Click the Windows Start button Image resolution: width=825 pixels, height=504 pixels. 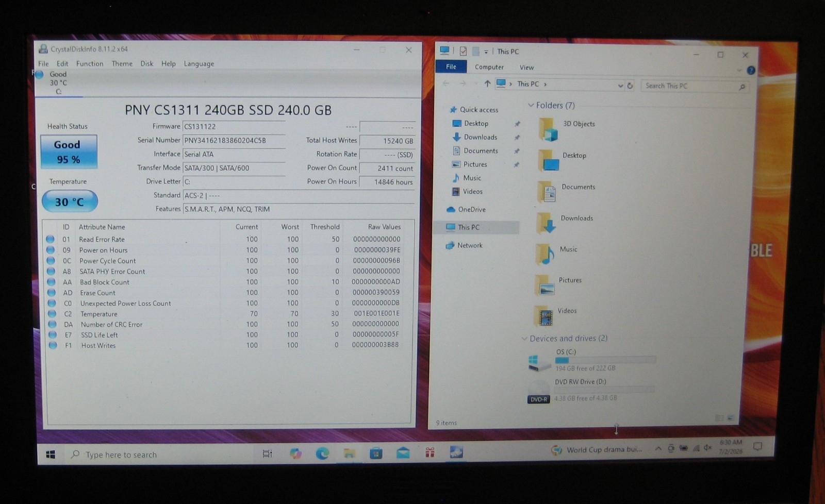pos(51,455)
